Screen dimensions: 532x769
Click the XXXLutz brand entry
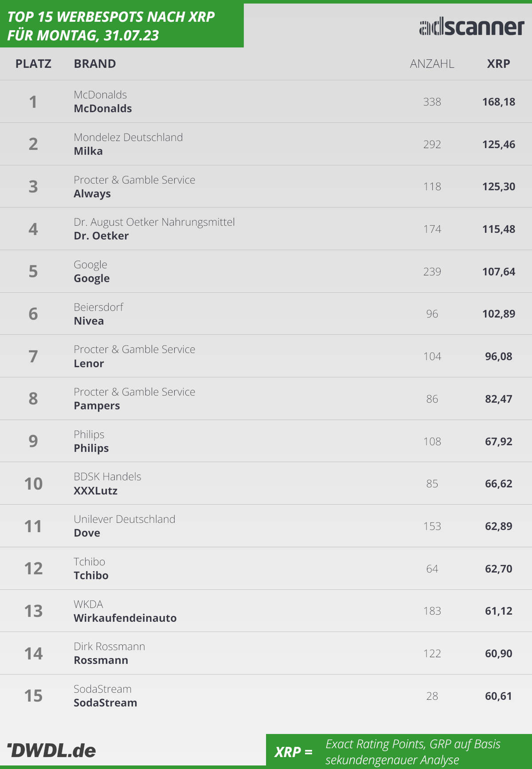click(95, 491)
